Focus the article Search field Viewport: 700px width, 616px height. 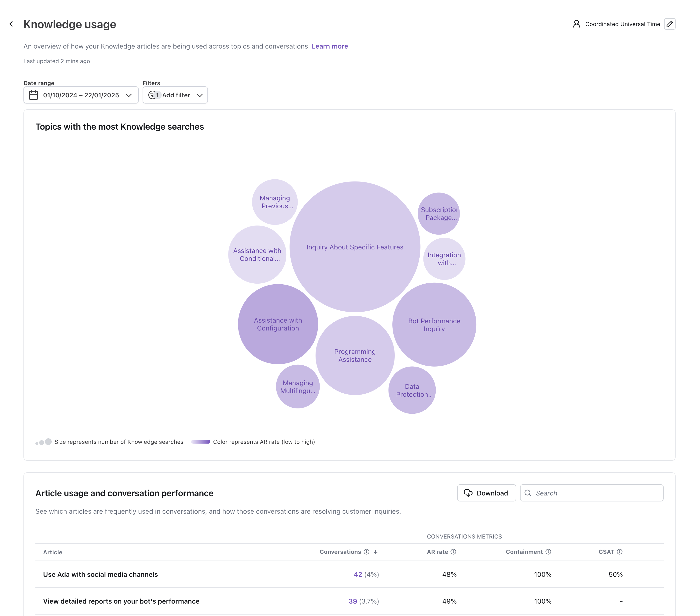(596, 493)
